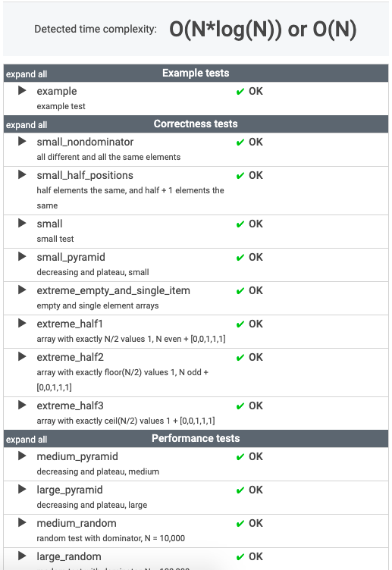Click expand all in Example tests header
392x570 pixels.
(27, 74)
